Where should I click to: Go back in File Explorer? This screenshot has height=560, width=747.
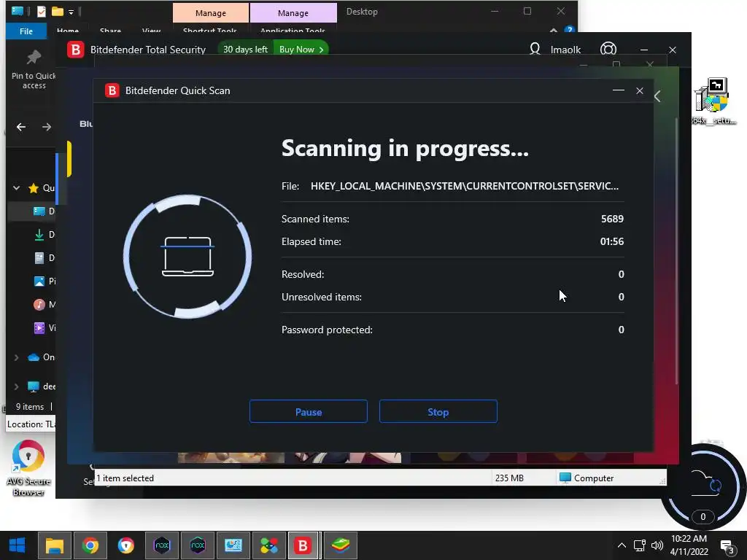(x=21, y=127)
